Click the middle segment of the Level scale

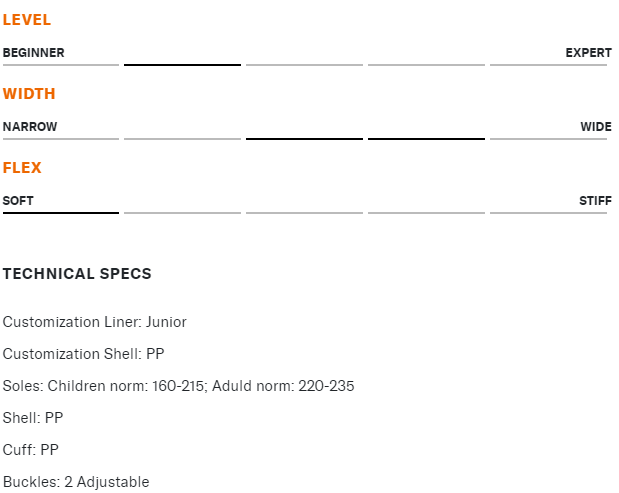[x=304, y=64]
